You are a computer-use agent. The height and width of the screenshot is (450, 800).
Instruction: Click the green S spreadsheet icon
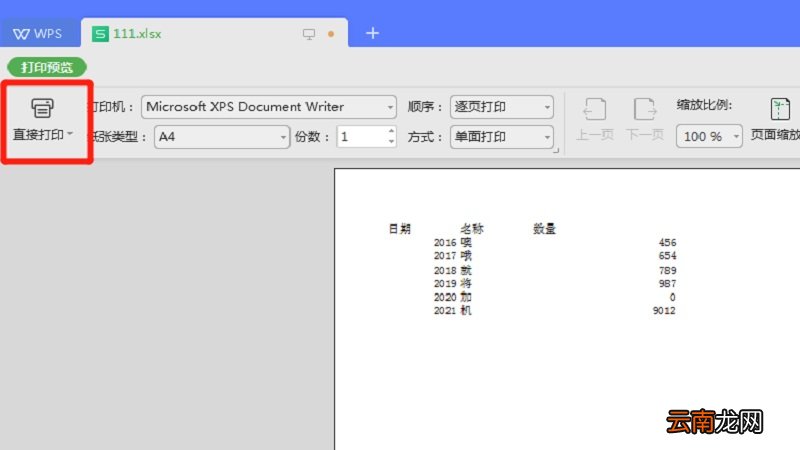100,34
